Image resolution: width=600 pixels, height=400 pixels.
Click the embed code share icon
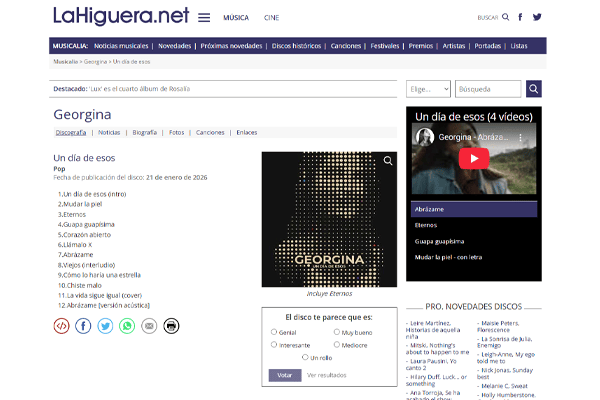click(x=61, y=325)
